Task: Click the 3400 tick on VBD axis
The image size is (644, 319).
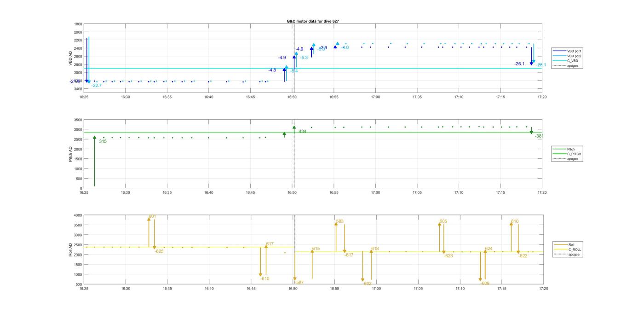Action: point(78,89)
